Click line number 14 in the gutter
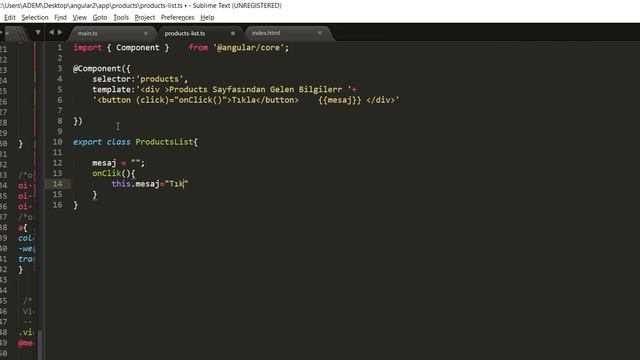This screenshot has height=360, width=640. tap(58, 184)
